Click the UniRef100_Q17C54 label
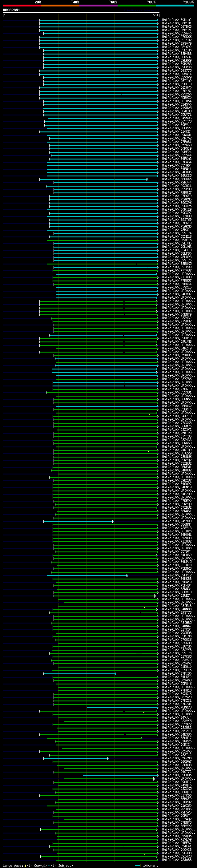197x868 pixels. tap(176, 629)
